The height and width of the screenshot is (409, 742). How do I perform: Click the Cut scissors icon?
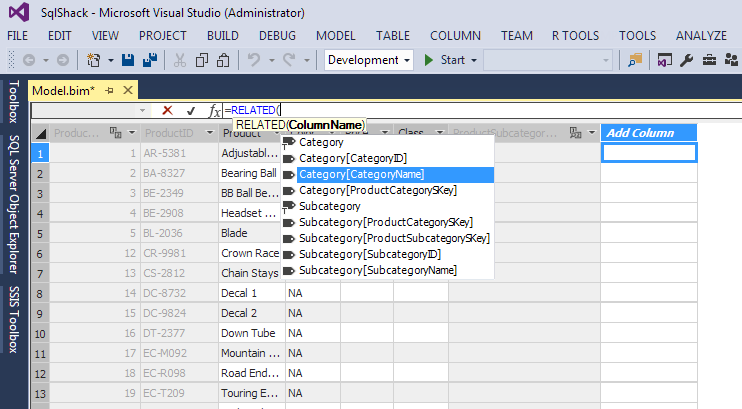tap(180, 60)
